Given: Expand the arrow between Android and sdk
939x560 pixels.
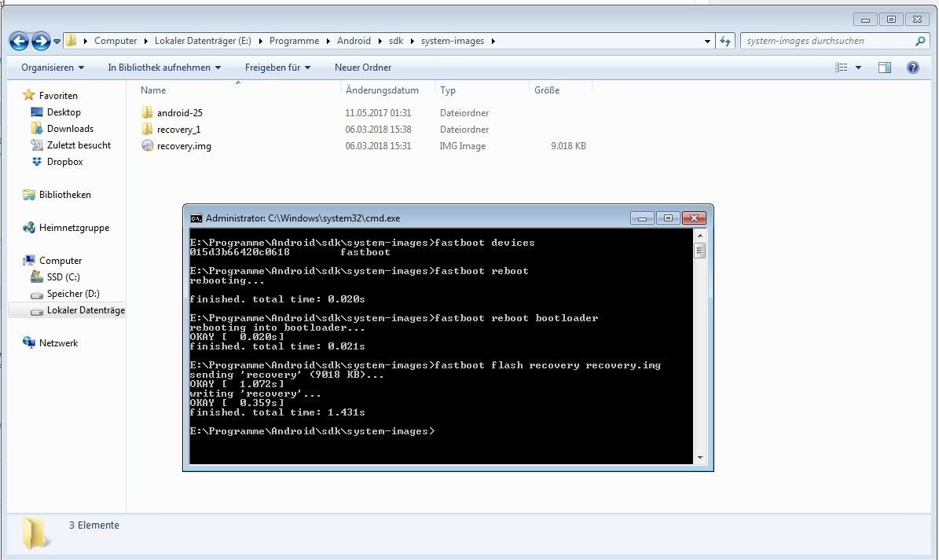Looking at the screenshot, I should pyautogui.click(x=380, y=42).
